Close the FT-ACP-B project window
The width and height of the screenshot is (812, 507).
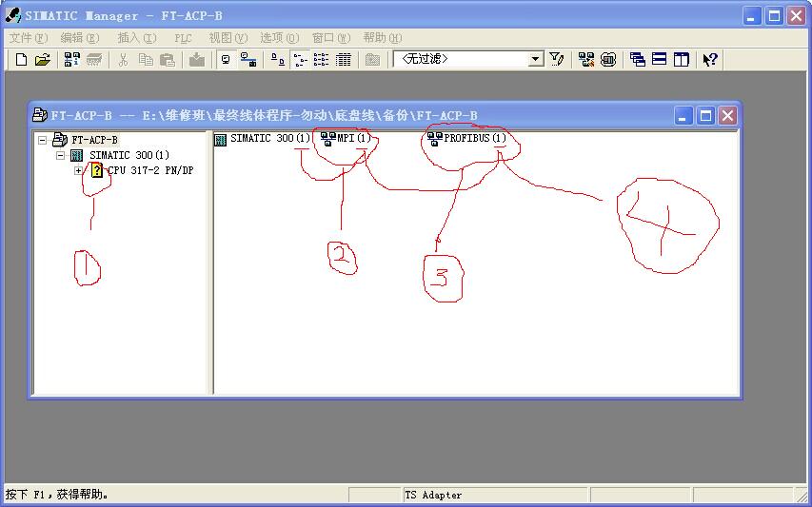click(727, 116)
